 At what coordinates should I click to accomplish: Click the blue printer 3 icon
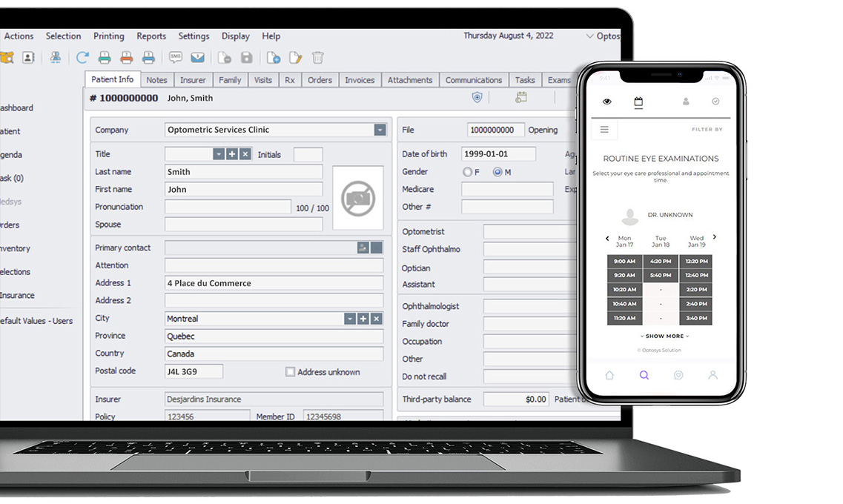[148, 58]
